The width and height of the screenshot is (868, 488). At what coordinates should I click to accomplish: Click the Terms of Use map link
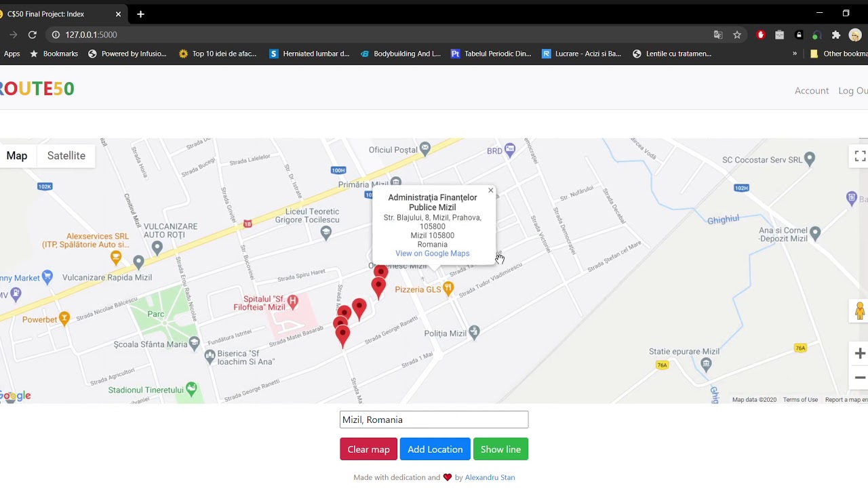800,400
